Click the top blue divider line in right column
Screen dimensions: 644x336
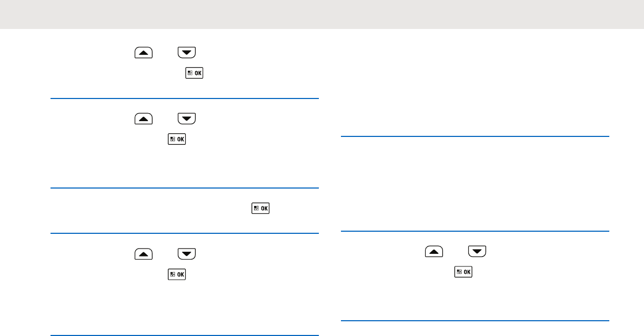click(475, 137)
